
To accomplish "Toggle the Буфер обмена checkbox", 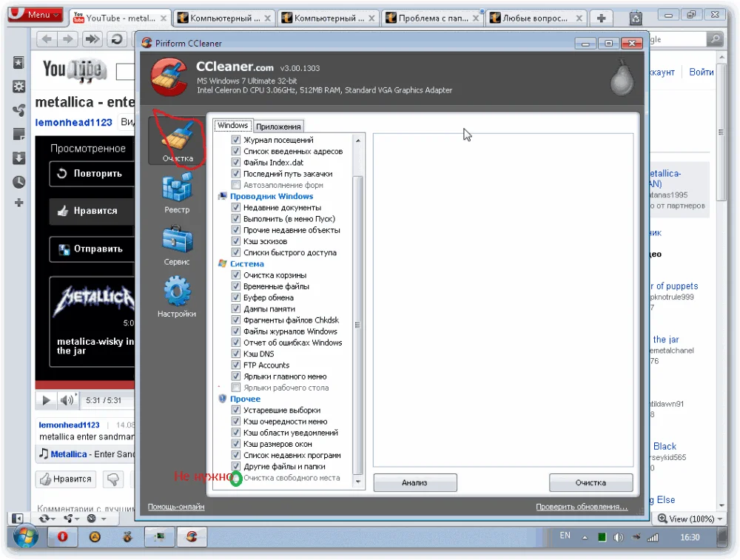I will pos(236,297).
